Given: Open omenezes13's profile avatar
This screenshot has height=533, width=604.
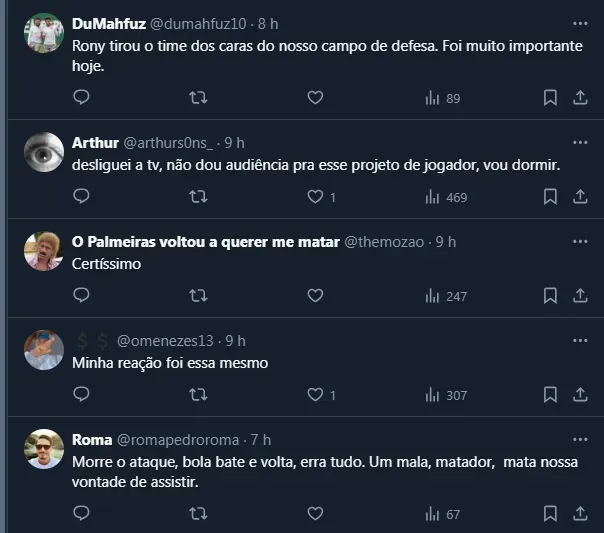Looking at the screenshot, I should pos(44,350).
